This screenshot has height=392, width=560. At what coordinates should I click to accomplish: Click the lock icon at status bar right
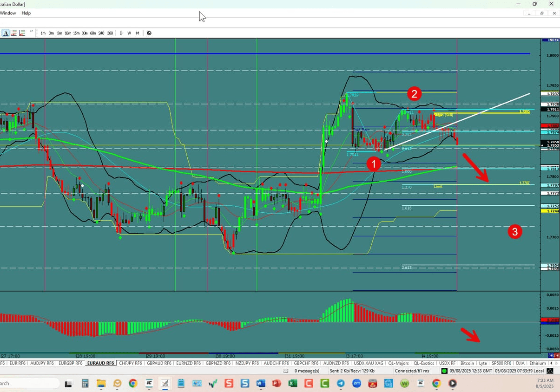pos(550,371)
